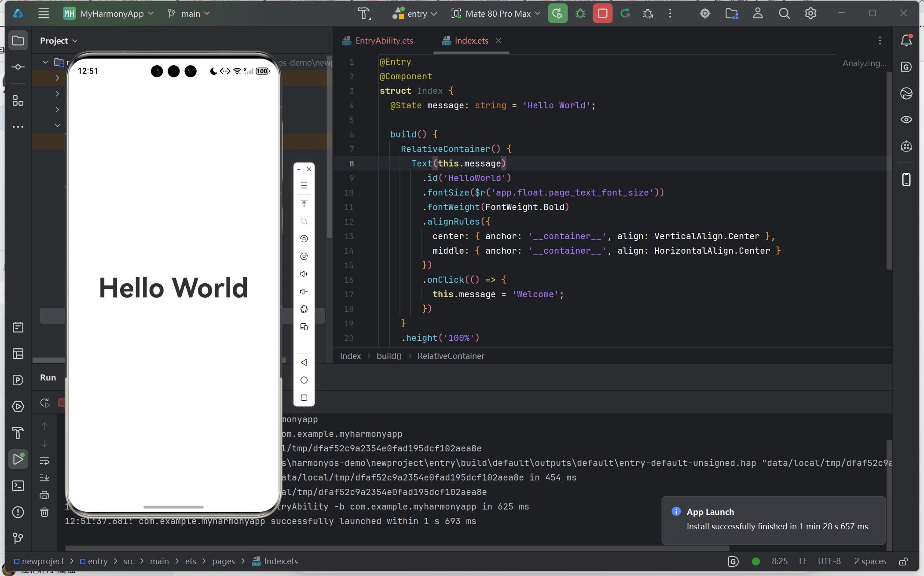Screen dimensions: 924x576
Task: Click the pages breadcrumb in status bar
Action: [223, 561]
